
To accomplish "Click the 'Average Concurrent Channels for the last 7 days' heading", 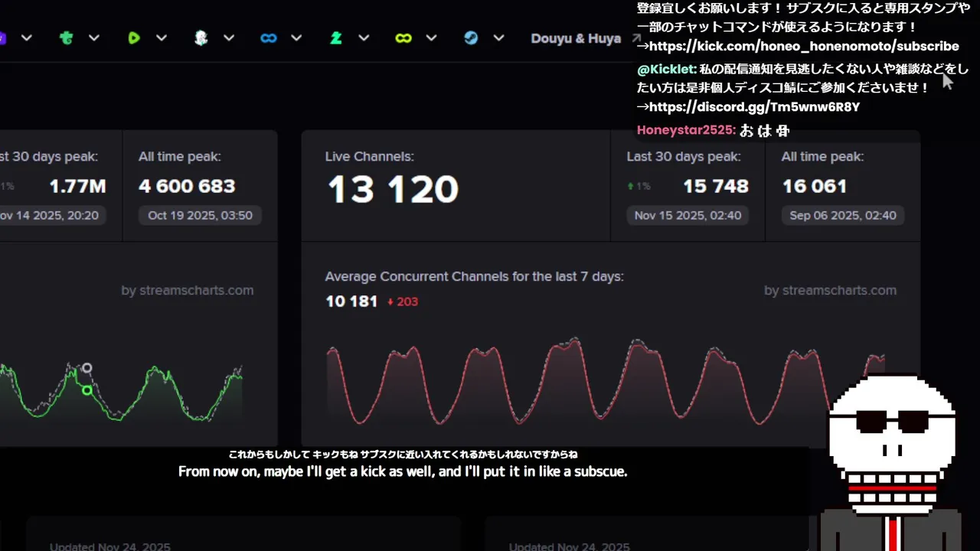I will tap(475, 276).
